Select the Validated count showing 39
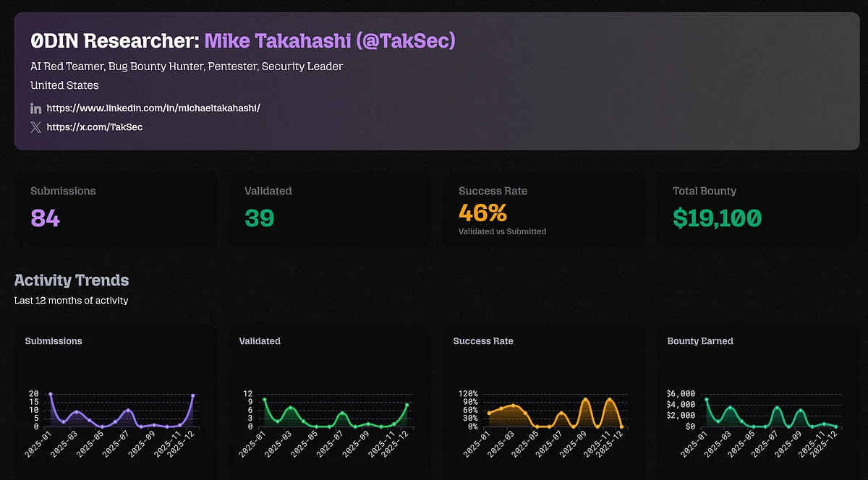This screenshot has width=868, height=480. click(259, 218)
